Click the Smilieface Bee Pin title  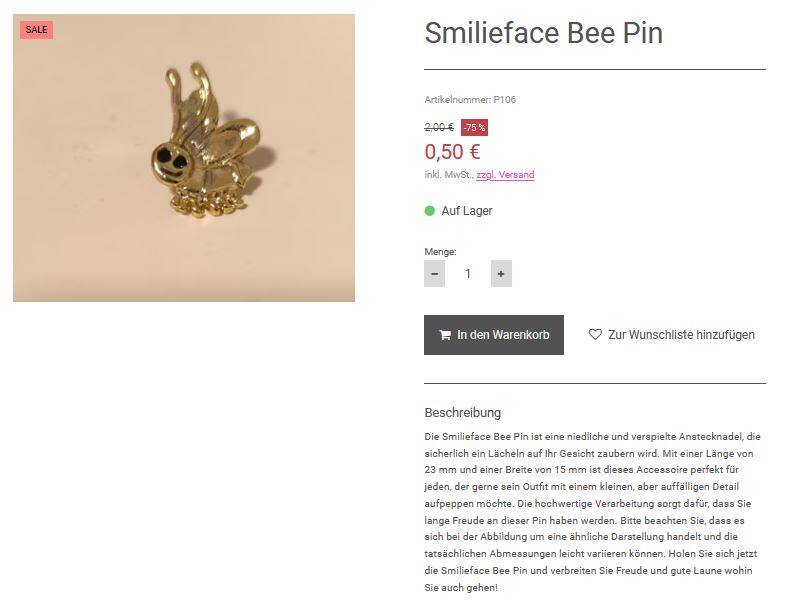pyautogui.click(x=543, y=33)
